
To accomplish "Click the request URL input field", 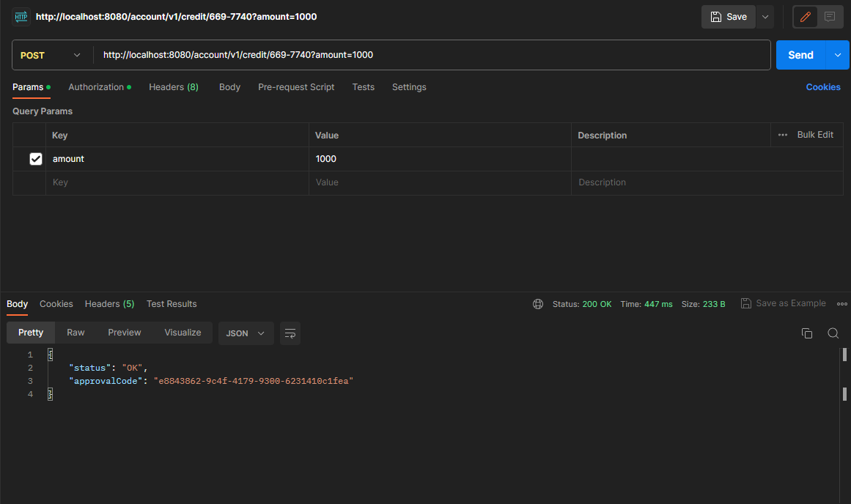I will 432,55.
